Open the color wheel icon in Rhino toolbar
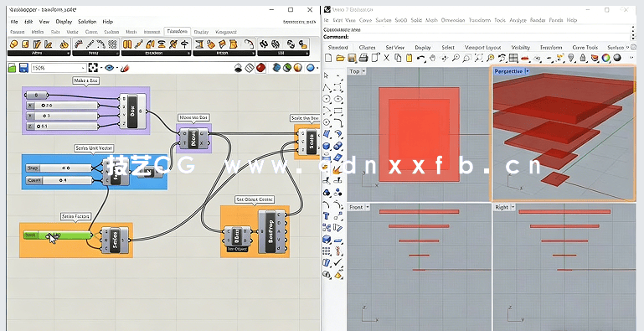The width and height of the screenshot is (644, 331). pos(605,58)
